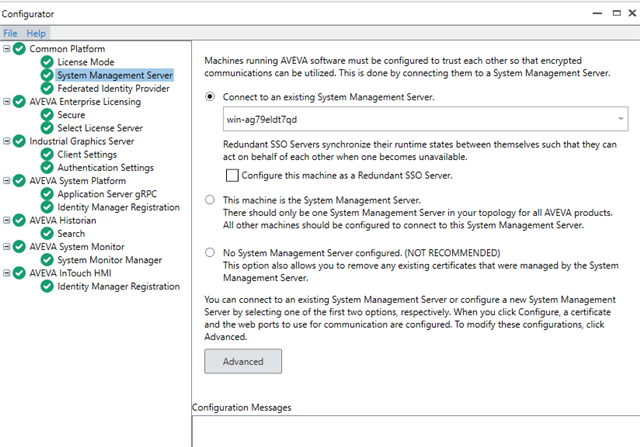Screen dimensions: 640x447
Task: Click the green check icon beside License Mode
Action: (x=47, y=62)
